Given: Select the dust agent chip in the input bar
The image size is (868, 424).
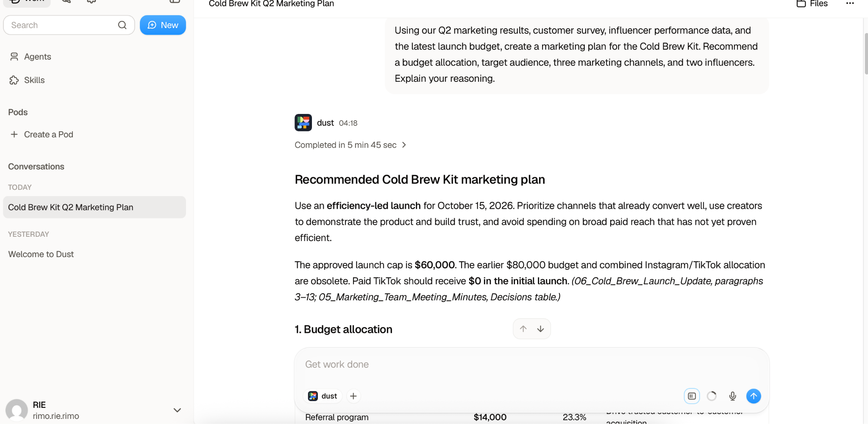Looking at the screenshot, I should pyautogui.click(x=323, y=396).
